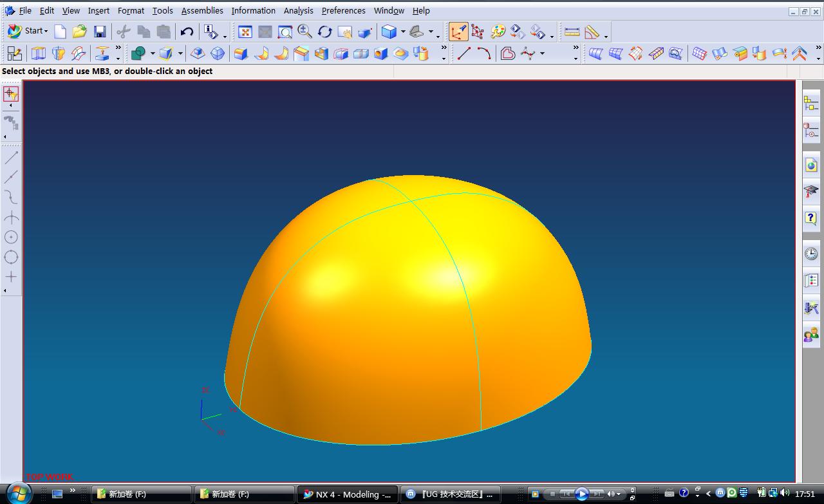
Task: Select the Pan hand tool
Action: coord(344,32)
